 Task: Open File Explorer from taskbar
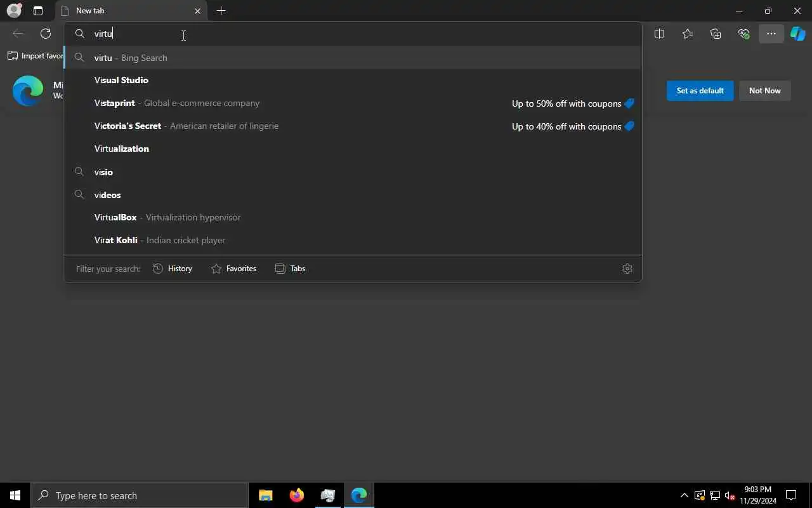(x=266, y=495)
